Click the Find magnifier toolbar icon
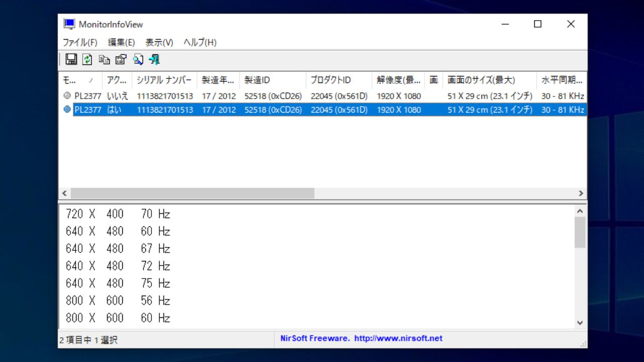The height and width of the screenshot is (362, 644). coord(138,59)
